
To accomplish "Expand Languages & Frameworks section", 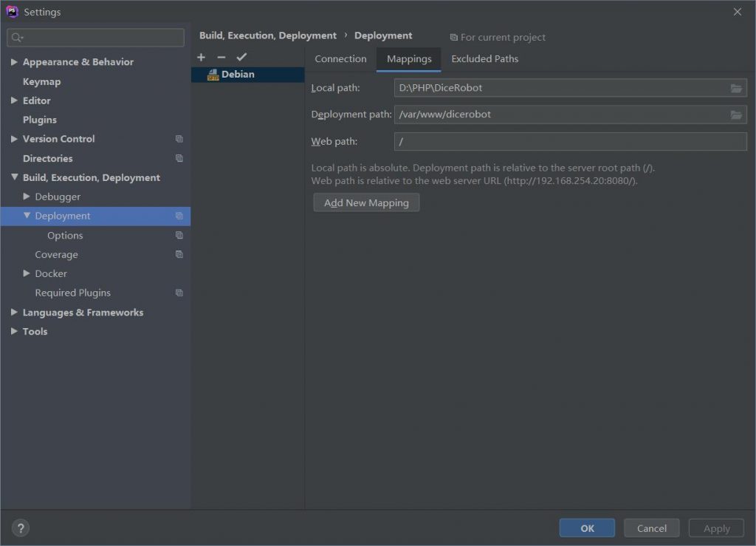I will 14,312.
